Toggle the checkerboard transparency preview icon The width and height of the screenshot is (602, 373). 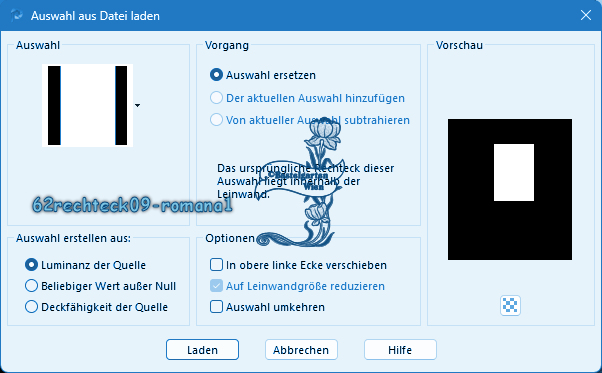click(510, 305)
